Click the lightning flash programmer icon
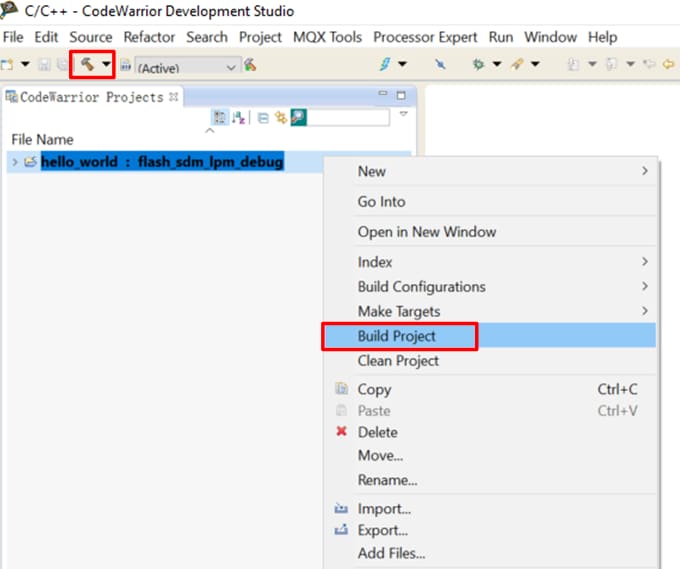The image size is (680, 569). tap(386, 64)
